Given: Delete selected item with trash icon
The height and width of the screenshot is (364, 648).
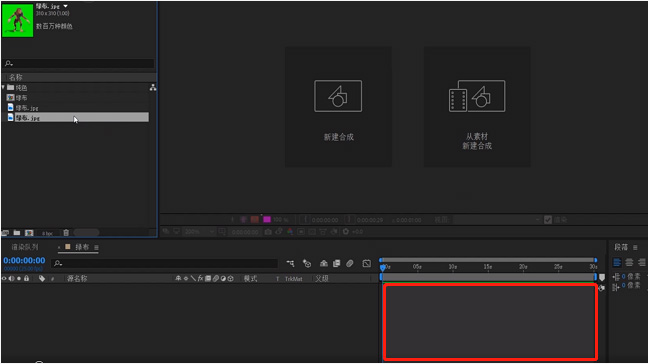Looking at the screenshot, I should (x=66, y=233).
